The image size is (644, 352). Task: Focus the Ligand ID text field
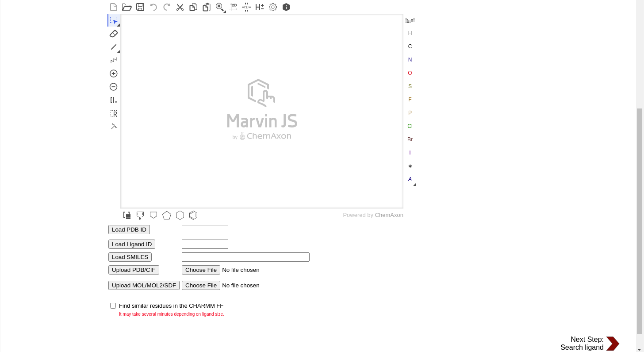pyautogui.click(x=205, y=244)
